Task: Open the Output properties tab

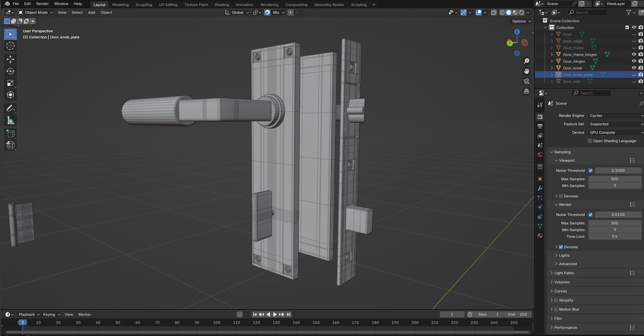Action: click(540, 126)
